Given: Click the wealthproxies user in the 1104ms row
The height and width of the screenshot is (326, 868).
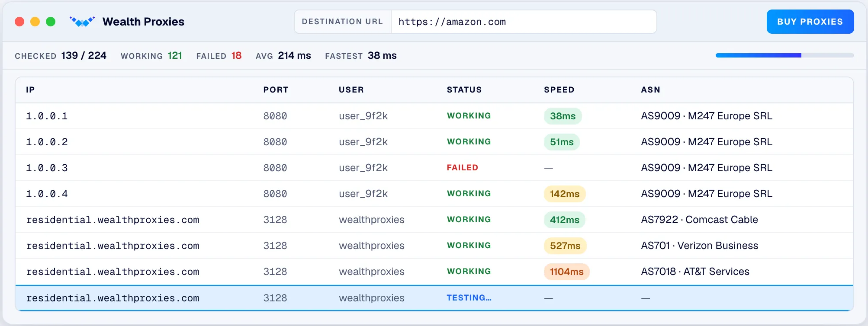Looking at the screenshot, I should (x=372, y=272).
